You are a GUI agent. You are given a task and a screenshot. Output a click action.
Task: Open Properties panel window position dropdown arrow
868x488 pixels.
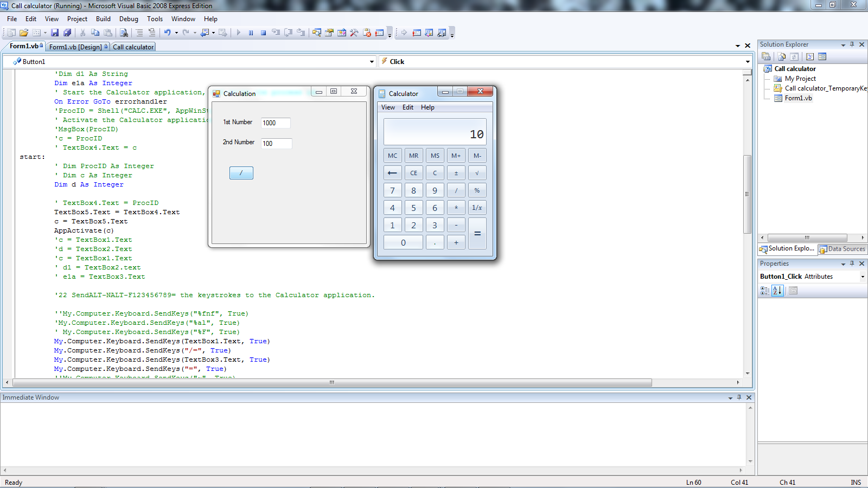[843, 264]
